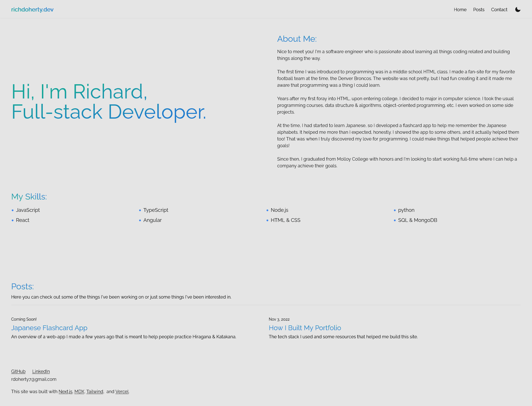Open the LinkedIn footer link
The width and height of the screenshot is (532, 406).
(x=41, y=371)
